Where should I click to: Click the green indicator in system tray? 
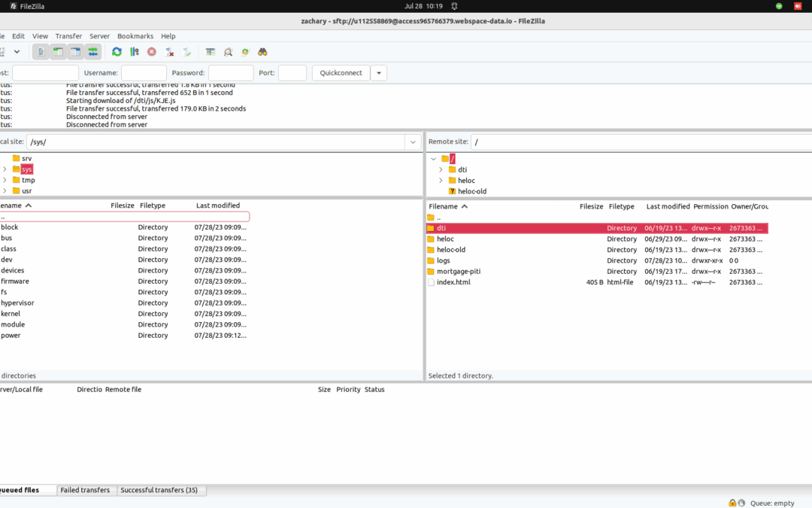779,6
